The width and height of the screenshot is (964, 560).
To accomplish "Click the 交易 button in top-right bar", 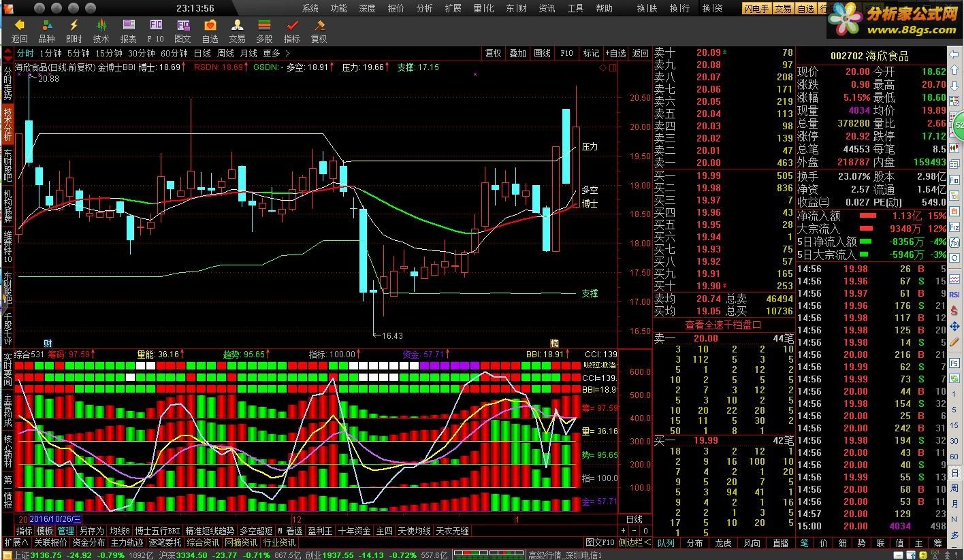I will [x=783, y=8].
